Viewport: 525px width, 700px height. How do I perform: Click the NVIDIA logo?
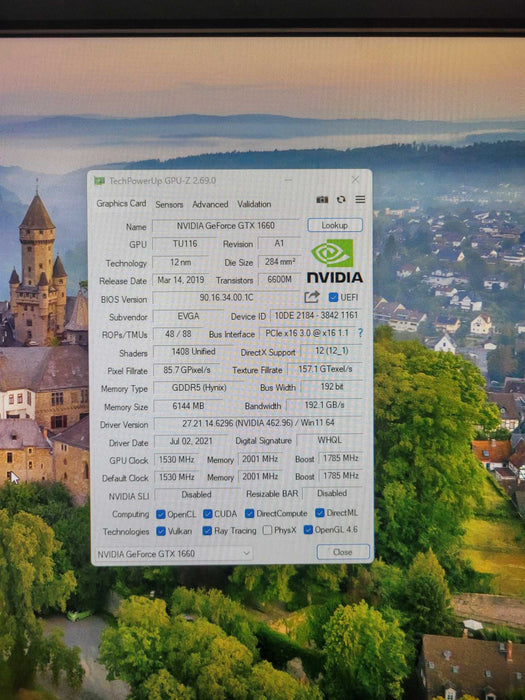tap(335, 261)
